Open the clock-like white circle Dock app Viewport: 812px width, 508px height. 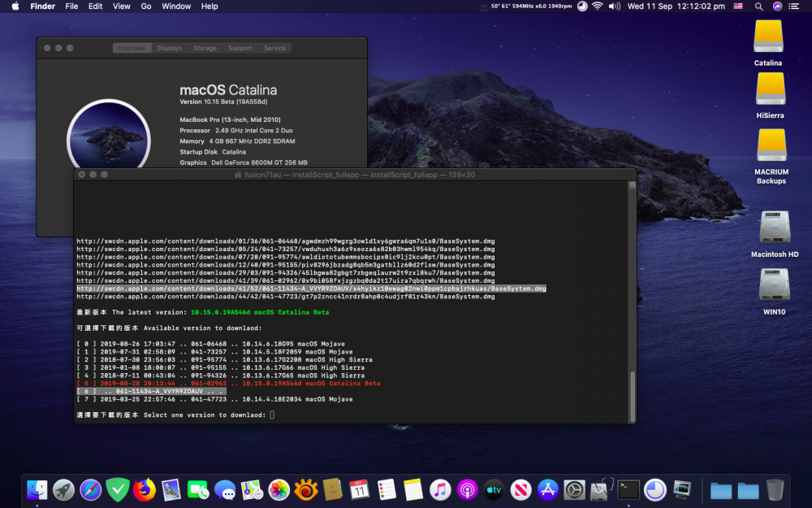click(655, 489)
